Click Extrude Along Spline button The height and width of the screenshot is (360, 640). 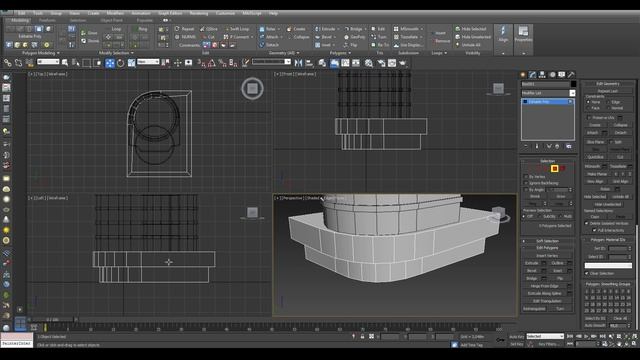(x=544, y=293)
